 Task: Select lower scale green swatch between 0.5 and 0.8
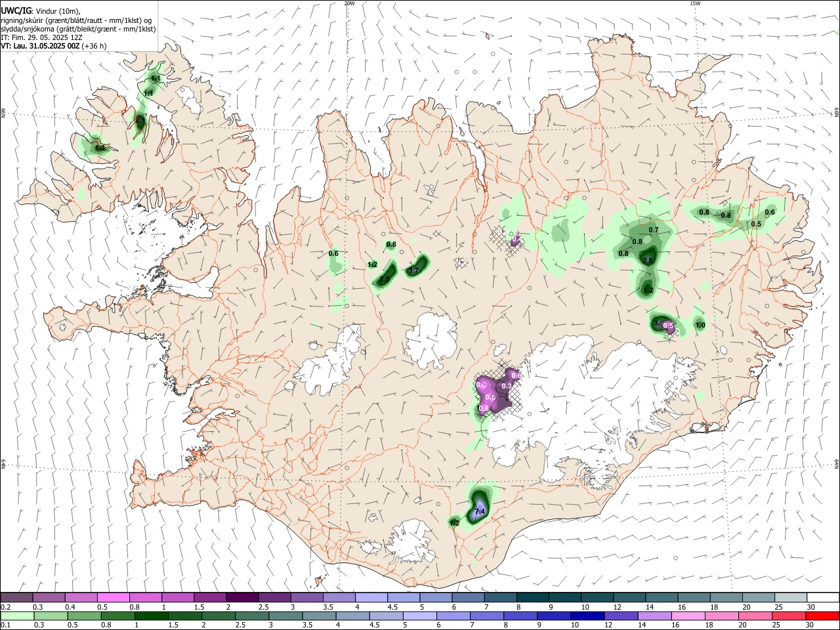86,616
